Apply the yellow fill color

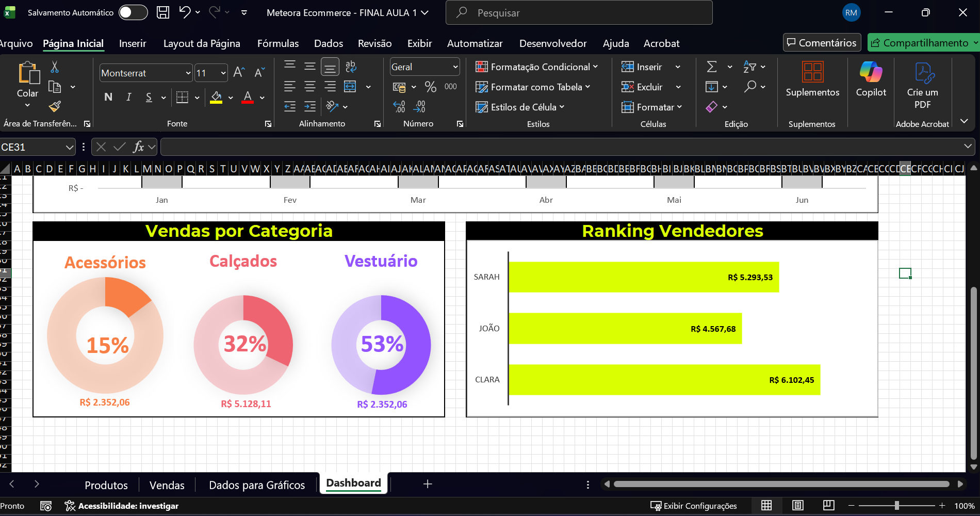point(216,97)
